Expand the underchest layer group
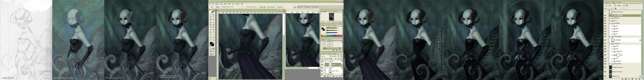644x80 pixels. [612, 52]
